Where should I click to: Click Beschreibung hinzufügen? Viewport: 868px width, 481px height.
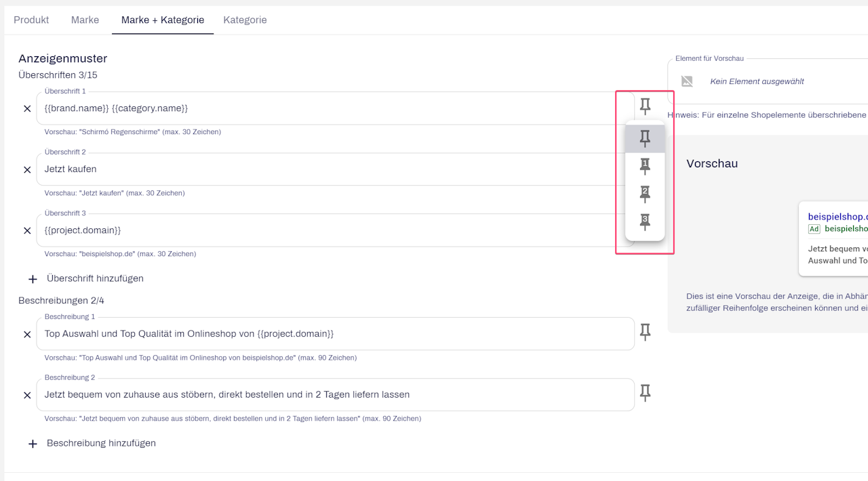click(92, 443)
